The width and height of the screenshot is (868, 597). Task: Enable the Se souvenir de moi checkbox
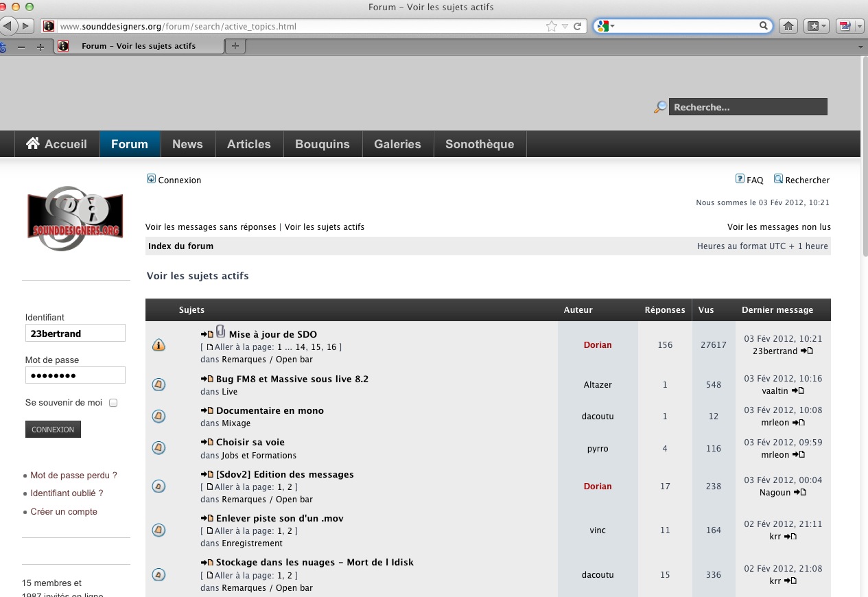point(113,403)
